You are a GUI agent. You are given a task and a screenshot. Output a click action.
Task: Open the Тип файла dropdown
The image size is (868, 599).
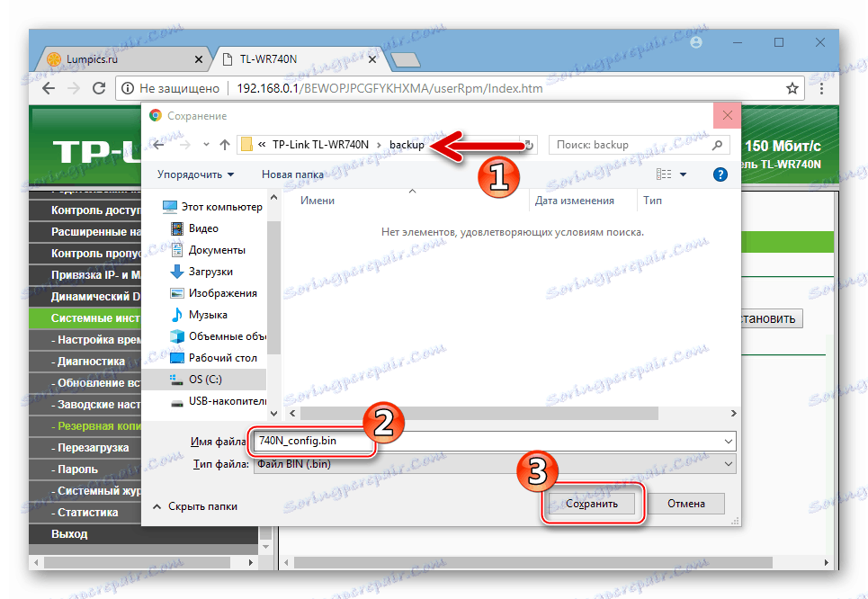[495, 464]
